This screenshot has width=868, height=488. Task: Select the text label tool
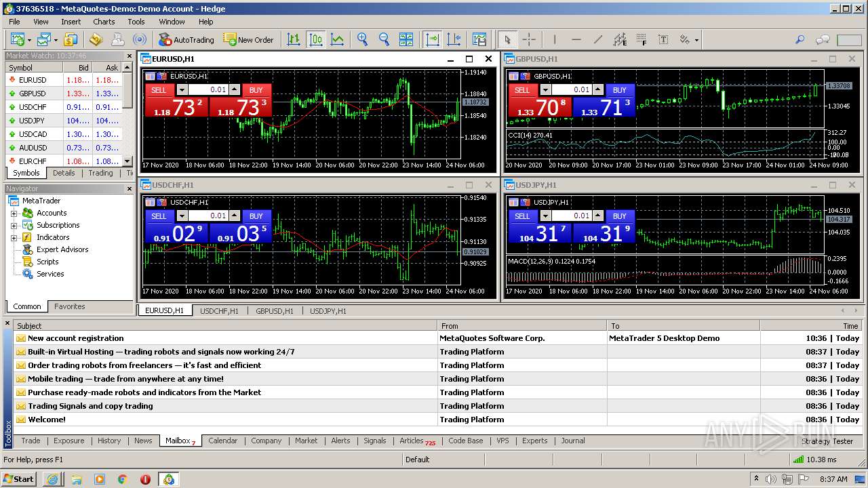click(x=663, y=40)
